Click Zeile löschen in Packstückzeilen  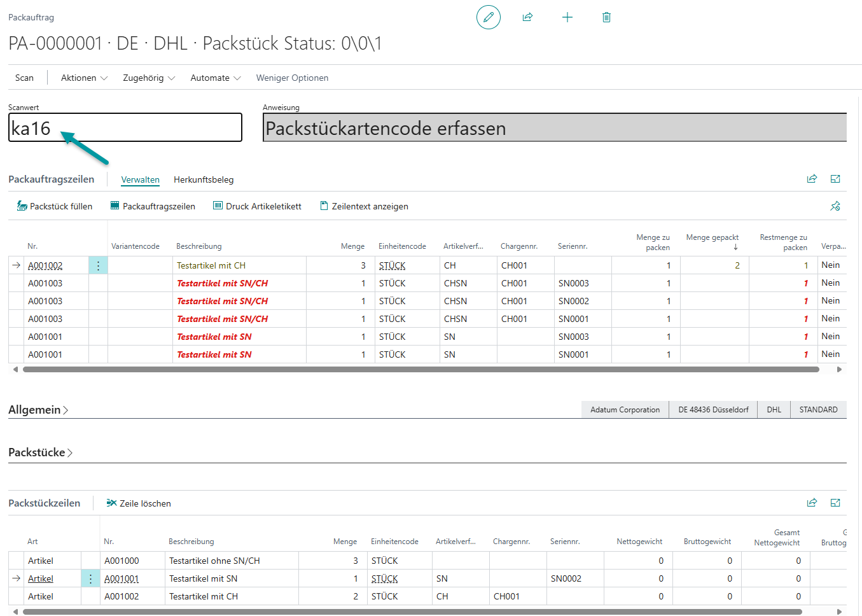(x=139, y=503)
